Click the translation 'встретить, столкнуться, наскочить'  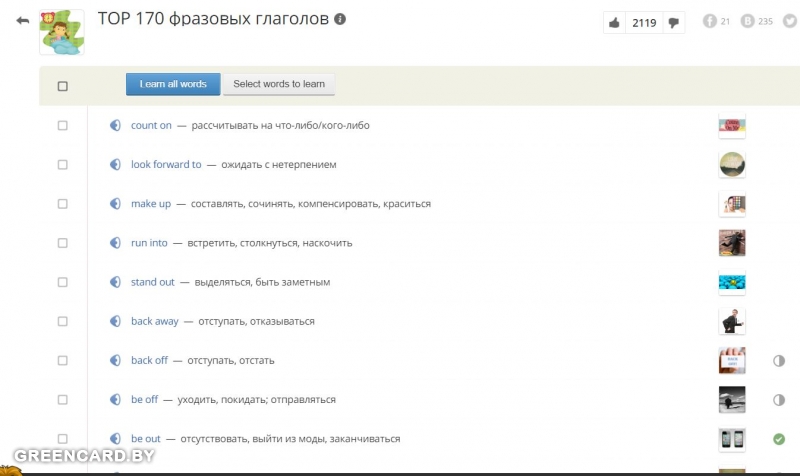[x=270, y=243]
